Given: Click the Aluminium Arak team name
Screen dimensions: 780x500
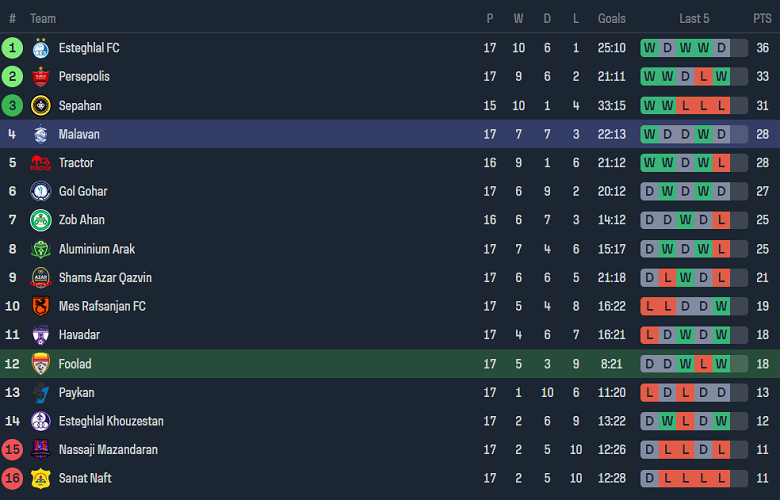Looking at the screenshot, I should 97,249.
